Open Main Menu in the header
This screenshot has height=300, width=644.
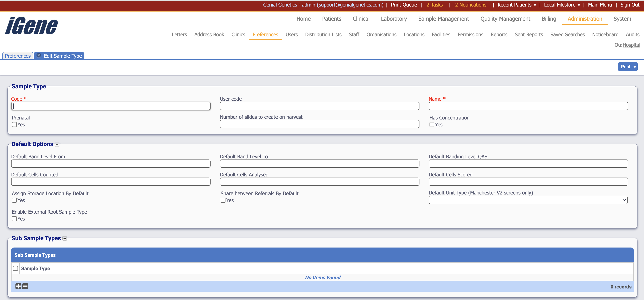pos(600,5)
